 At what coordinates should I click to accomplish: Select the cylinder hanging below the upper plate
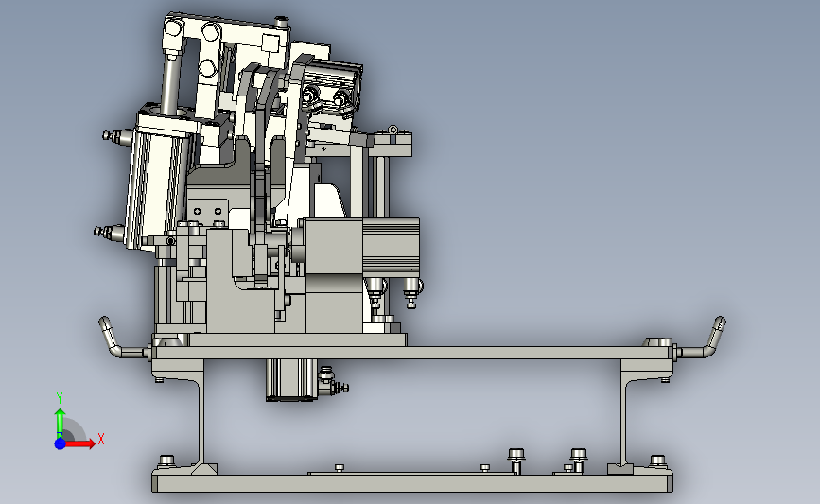point(290,380)
